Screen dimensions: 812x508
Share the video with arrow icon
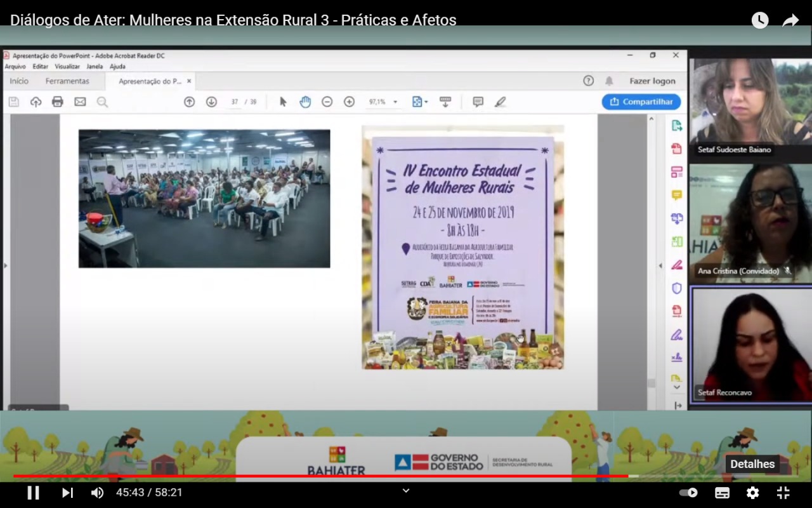790,20
